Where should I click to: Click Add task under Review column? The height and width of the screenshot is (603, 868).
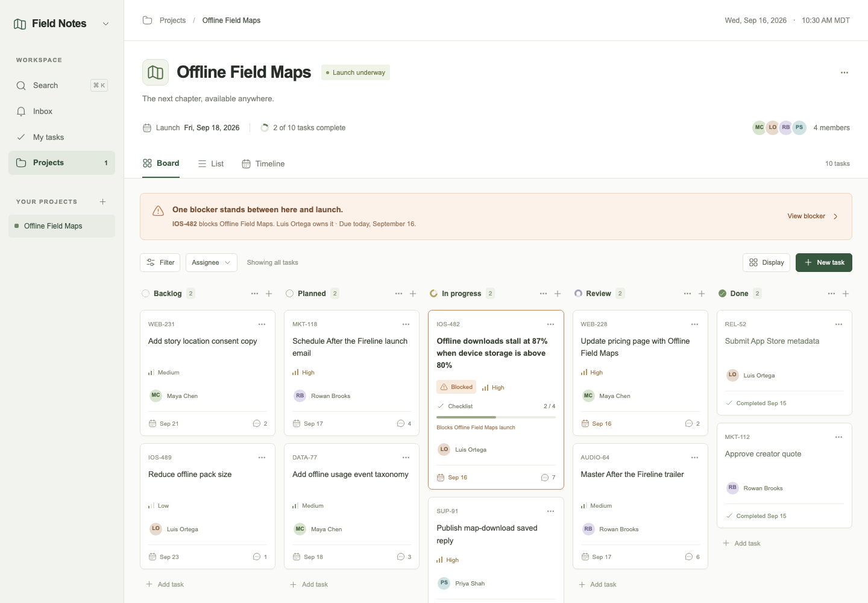597,584
